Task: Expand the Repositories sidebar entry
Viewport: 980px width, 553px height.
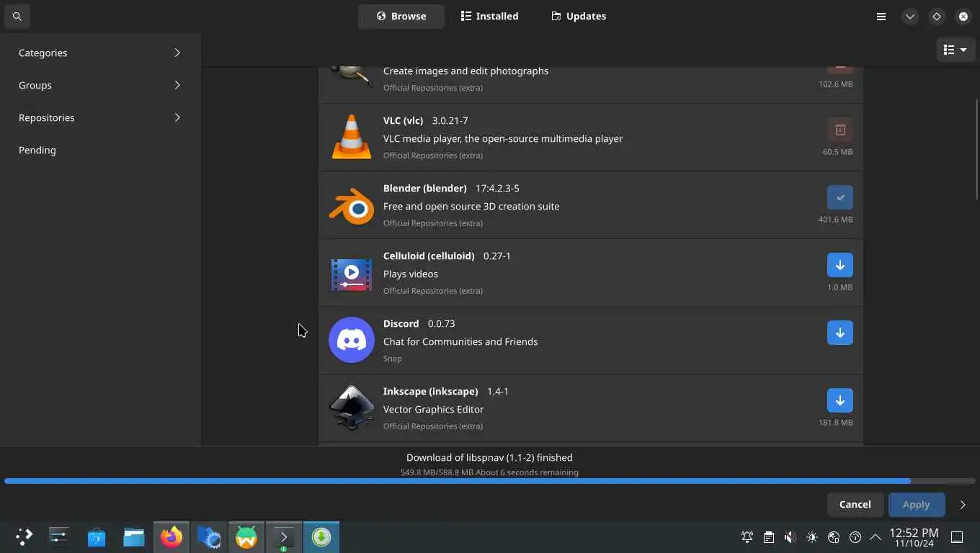Action: 100,117
